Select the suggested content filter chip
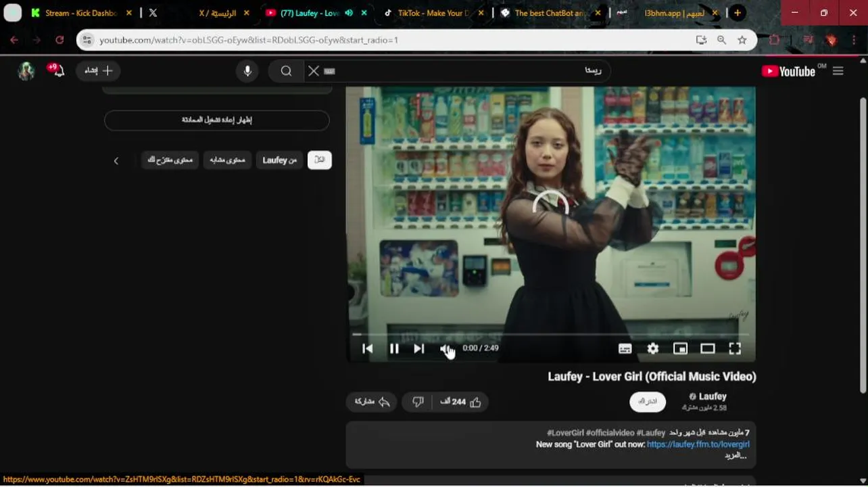 (171, 160)
